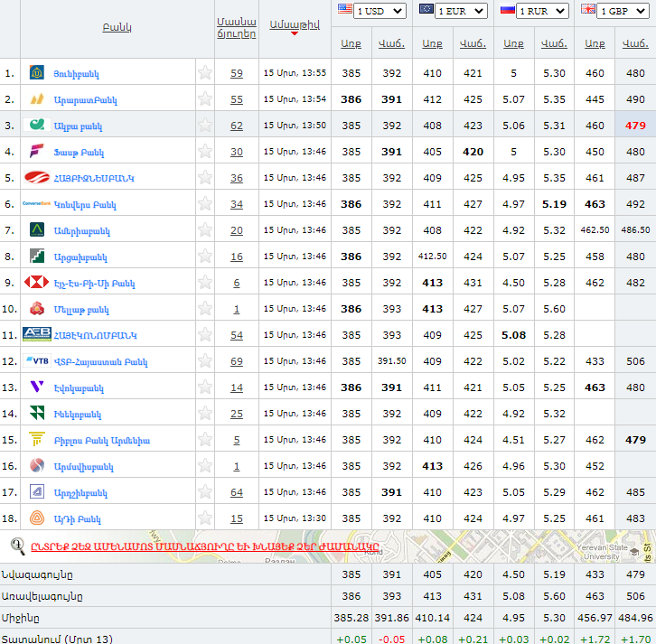
Task: Open the ՀԱՅԲԻԶՆԵՍԲԱՆԿ bank link
Action: click(x=94, y=178)
